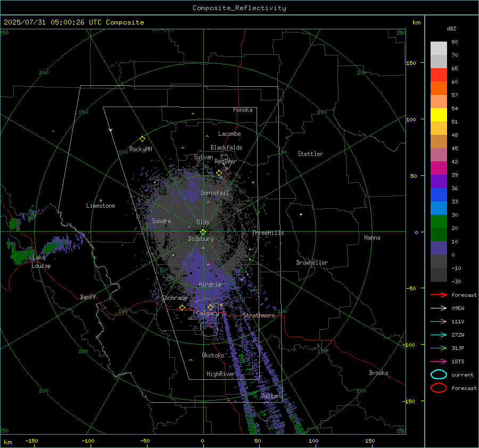Click the dBZ legend heading

click(x=451, y=28)
